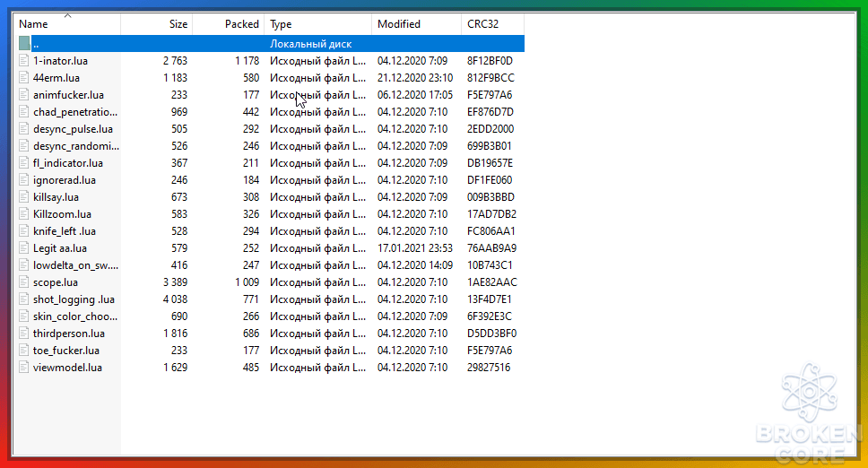The height and width of the screenshot is (468, 868).
Task: Click the file icon next to animfucker.lua
Action: pos(24,95)
